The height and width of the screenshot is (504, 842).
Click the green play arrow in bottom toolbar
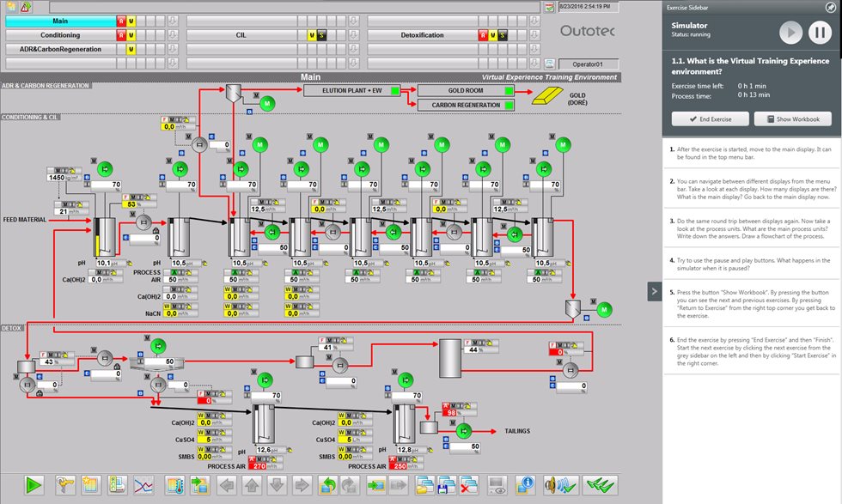(34, 485)
